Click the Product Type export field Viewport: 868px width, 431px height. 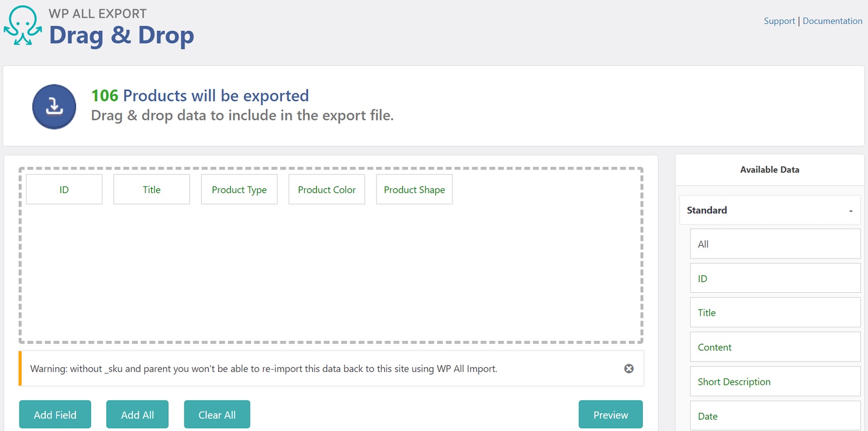point(239,190)
